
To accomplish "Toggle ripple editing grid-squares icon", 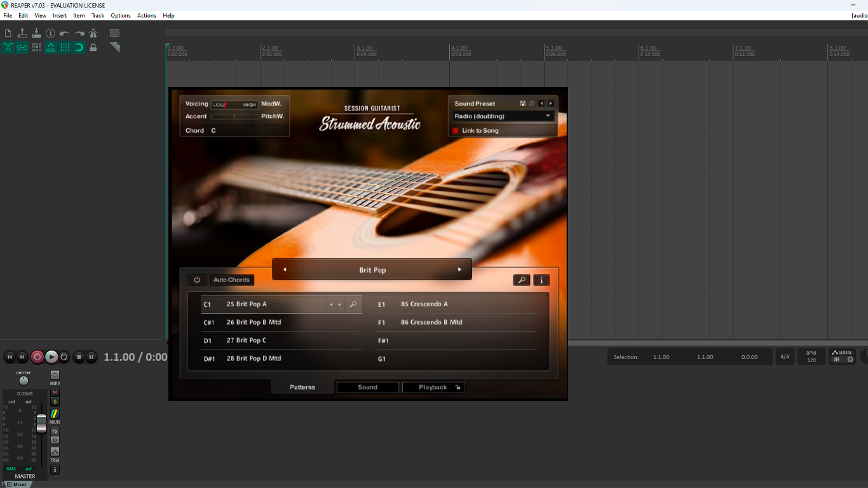I will pyautogui.click(x=36, y=47).
